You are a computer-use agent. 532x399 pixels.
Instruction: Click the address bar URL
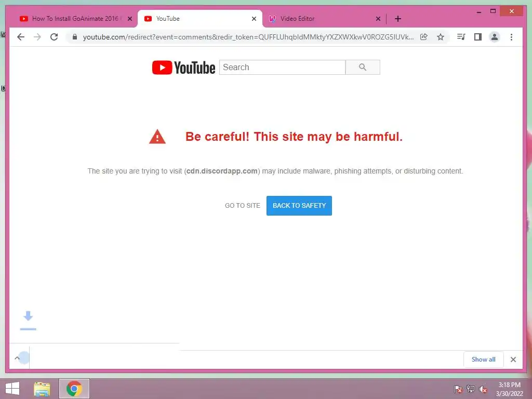click(248, 37)
